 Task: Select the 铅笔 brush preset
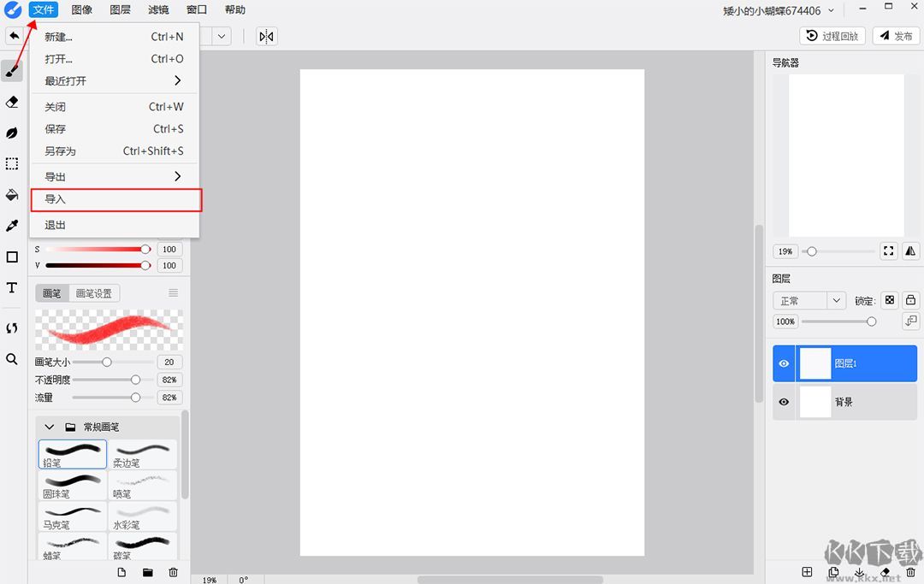(73, 454)
